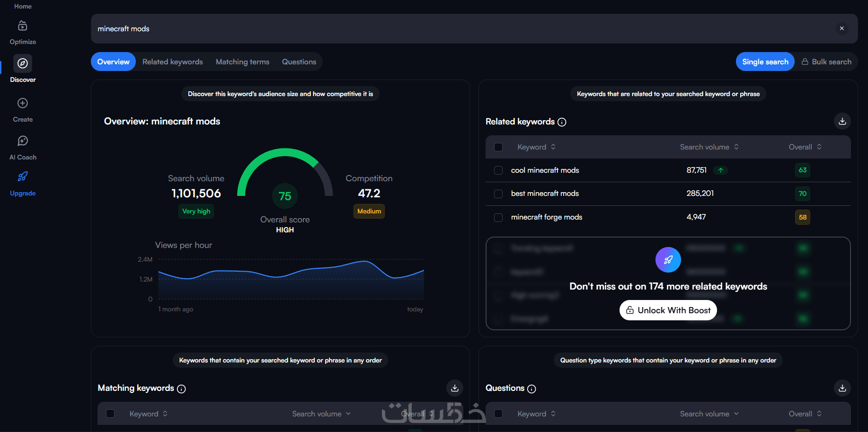Tick the best minecraft mods checkbox
Viewport: 868px width, 432px height.
498,194
